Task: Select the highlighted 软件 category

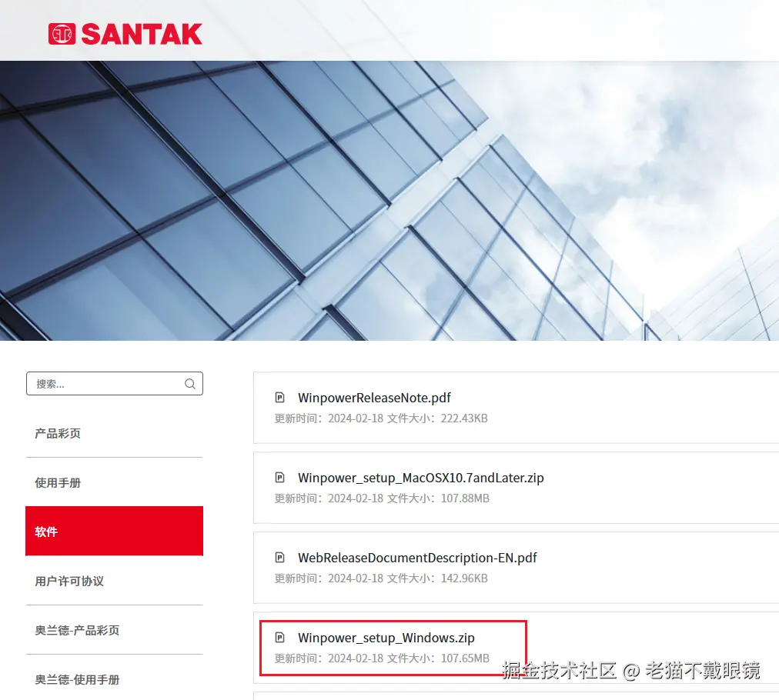Action: (x=114, y=532)
